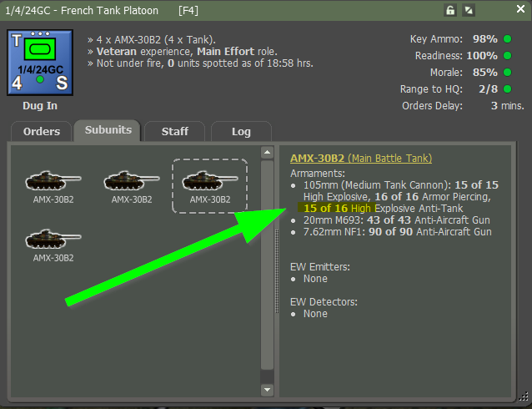Close the French Tank Platoon dialog
The height and width of the screenshot is (409, 532).
[520, 9]
